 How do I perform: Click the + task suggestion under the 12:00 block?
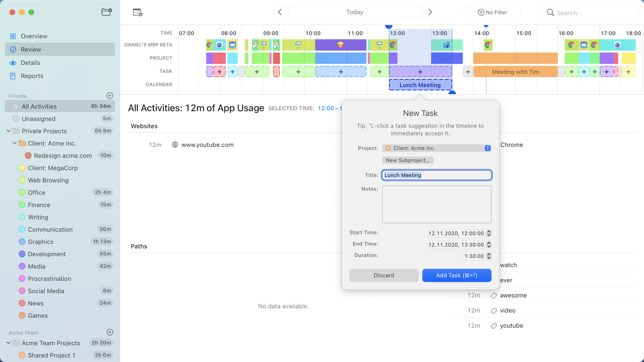(420, 72)
